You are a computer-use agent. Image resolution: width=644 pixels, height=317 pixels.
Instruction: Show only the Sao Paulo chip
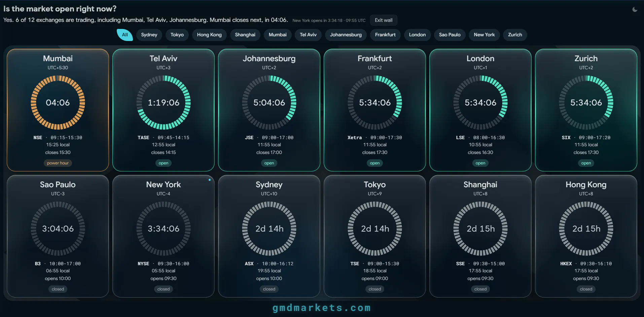click(x=450, y=35)
